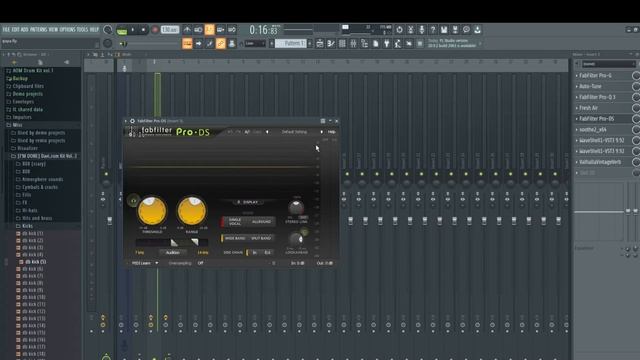Click the Save project disk icon
This screenshot has width=640, height=360.
pyautogui.click(x=444, y=29)
